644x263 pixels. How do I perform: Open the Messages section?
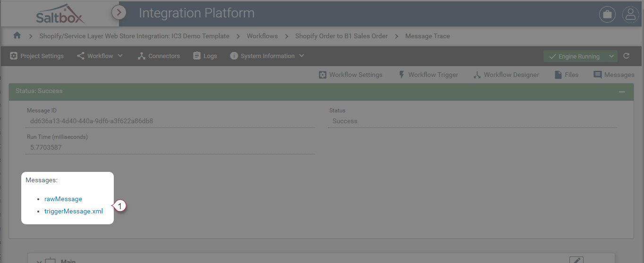coord(614,75)
